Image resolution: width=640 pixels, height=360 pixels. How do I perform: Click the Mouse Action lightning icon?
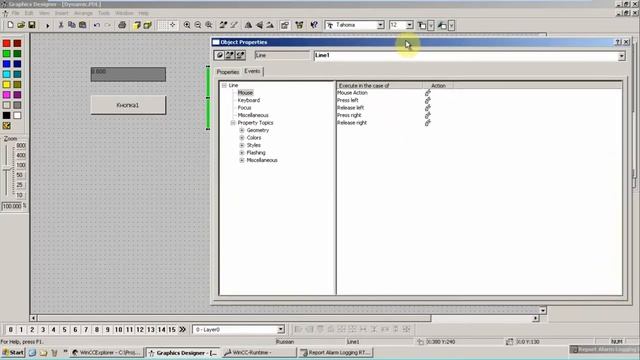pos(427,93)
